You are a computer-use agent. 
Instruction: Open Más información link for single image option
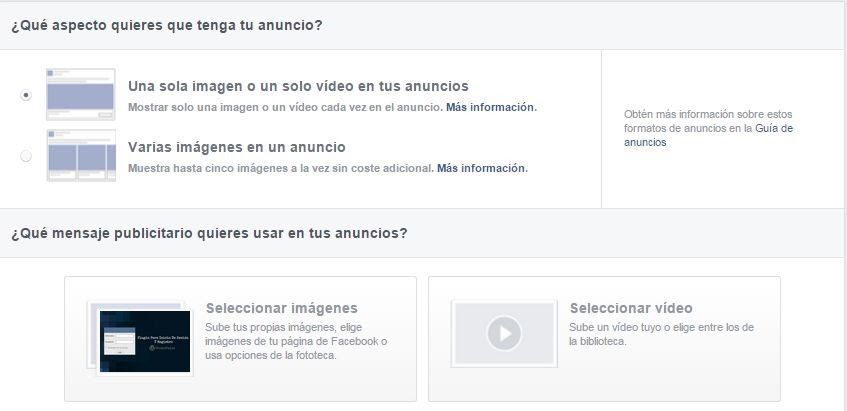[x=490, y=107]
